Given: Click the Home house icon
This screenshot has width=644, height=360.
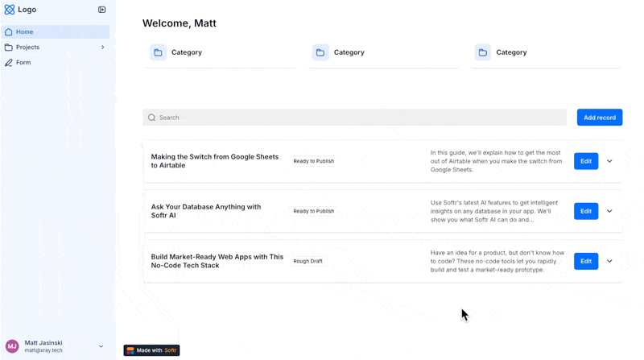Looking at the screenshot, I should pos(9,31).
